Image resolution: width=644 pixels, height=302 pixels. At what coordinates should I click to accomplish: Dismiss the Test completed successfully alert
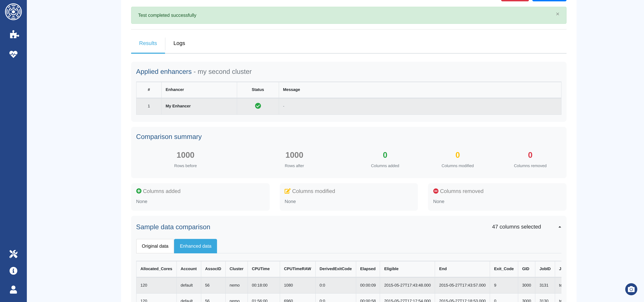tap(557, 14)
